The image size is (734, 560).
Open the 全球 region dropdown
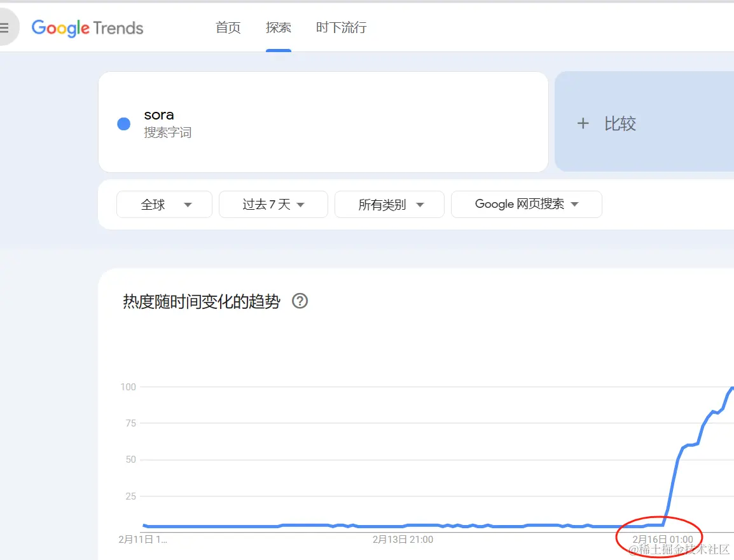[x=164, y=205]
